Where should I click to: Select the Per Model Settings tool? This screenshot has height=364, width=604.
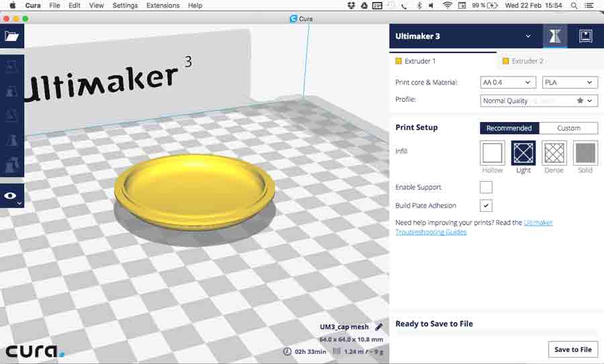click(12, 165)
